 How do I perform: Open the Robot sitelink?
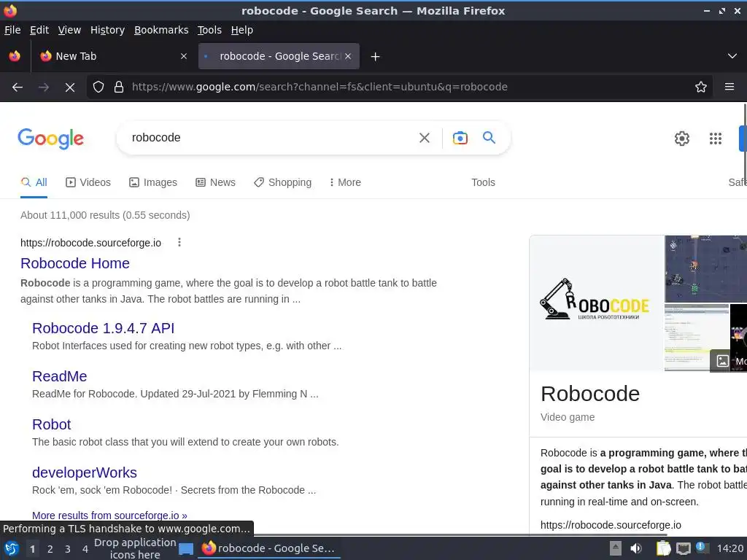coord(52,424)
